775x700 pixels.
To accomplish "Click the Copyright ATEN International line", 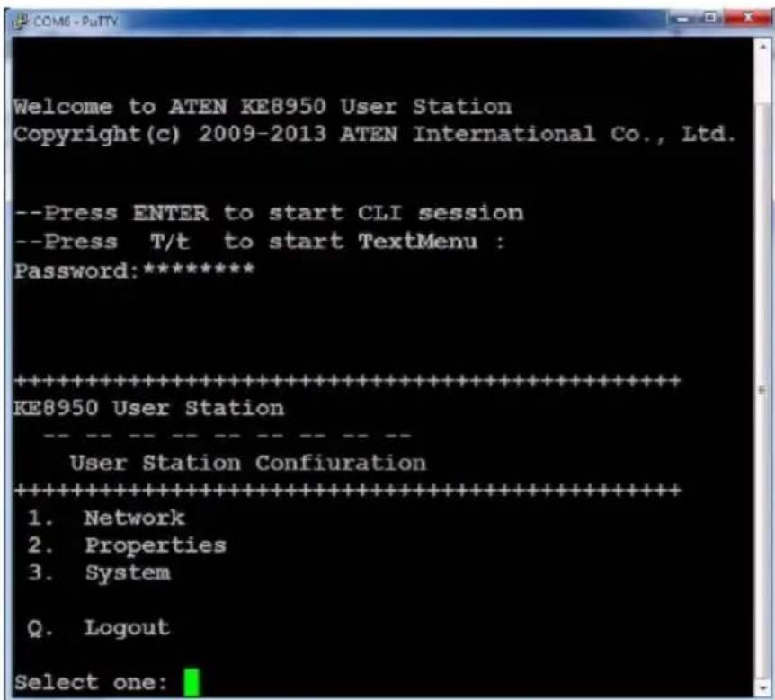I will coord(375,135).
